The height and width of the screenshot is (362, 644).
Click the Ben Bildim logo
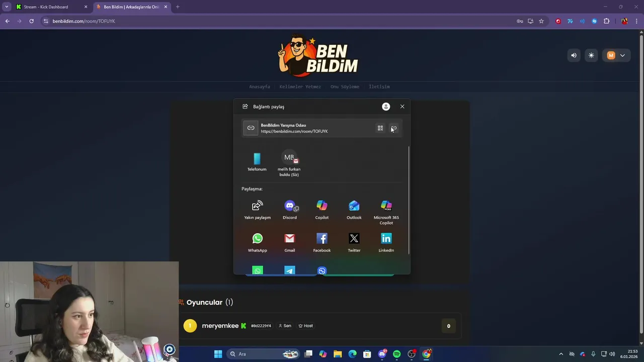[x=318, y=55]
